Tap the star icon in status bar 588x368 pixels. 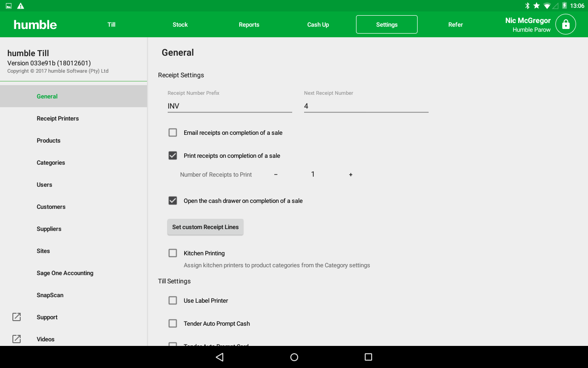(537, 6)
